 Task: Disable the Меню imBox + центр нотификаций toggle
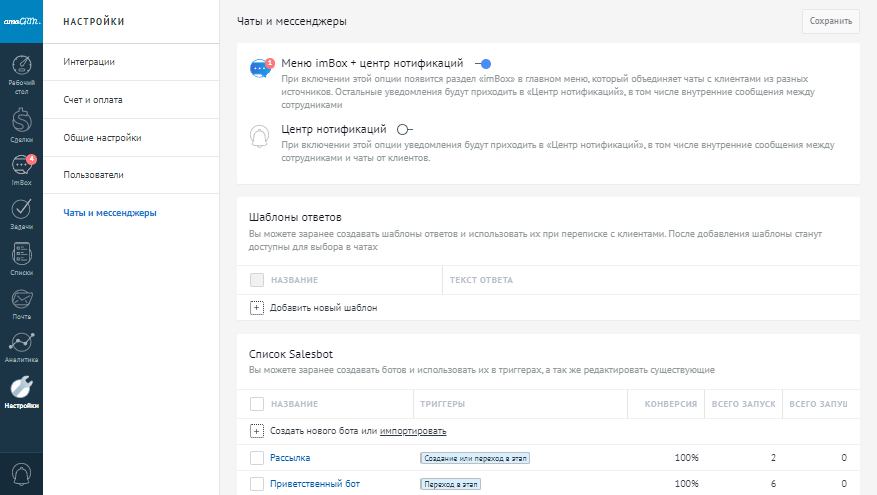(x=482, y=63)
